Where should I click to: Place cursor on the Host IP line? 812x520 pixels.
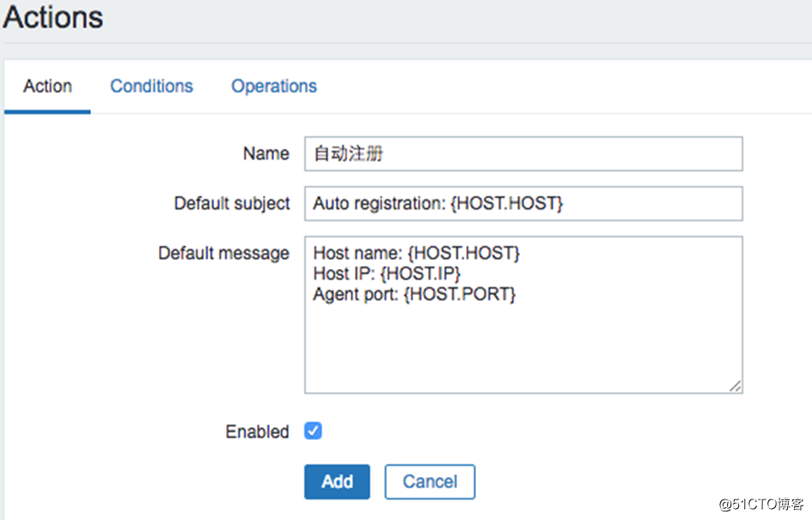(x=387, y=273)
